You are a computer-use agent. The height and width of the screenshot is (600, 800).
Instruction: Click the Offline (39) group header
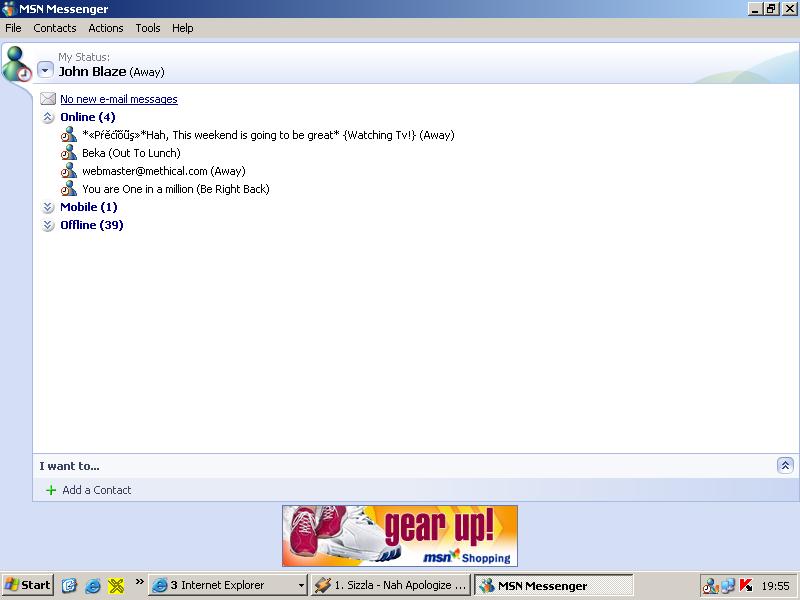click(x=92, y=225)
